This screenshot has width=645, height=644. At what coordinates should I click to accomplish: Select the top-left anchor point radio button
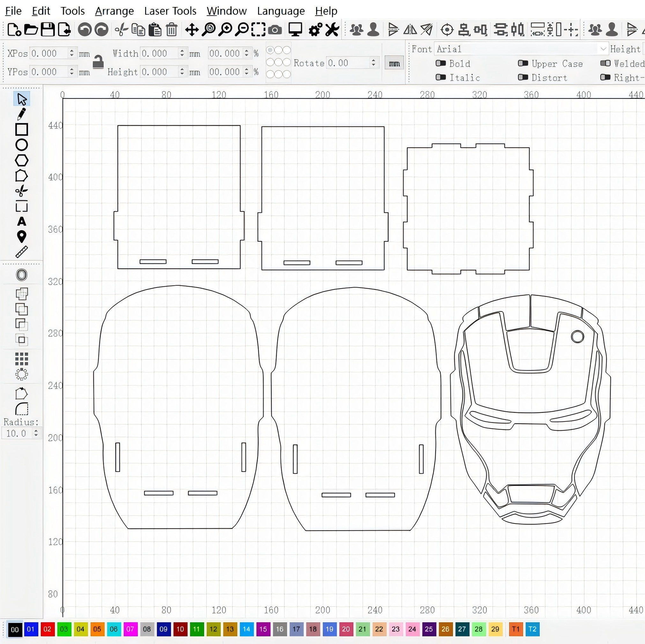click(271, 50)
